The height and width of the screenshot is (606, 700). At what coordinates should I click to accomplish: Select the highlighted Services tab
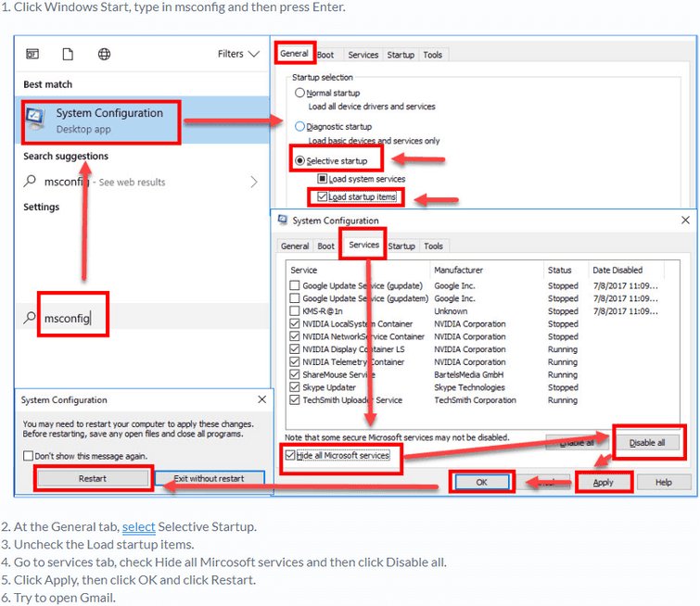(363, 245)
